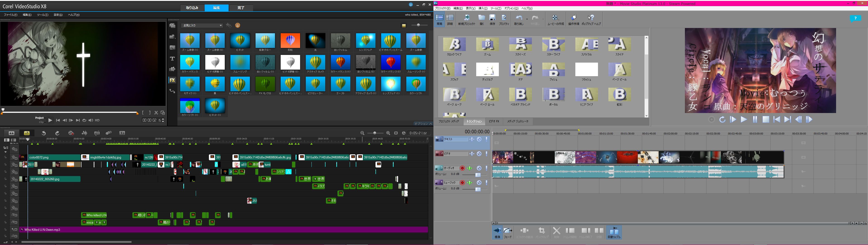The height and width of the screenshot is (245, 868).
Task: Select the Fade (フェード) edit tool
Action: [x=508, y=232]
